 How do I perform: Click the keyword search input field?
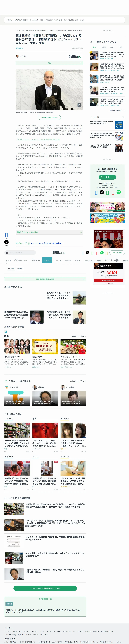(20, 253)
